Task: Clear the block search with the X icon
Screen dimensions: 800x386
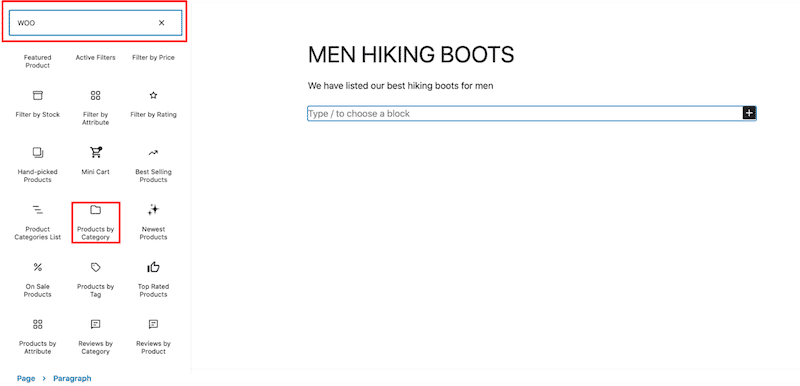Action: pyautogui.click(x=161, y=23)
